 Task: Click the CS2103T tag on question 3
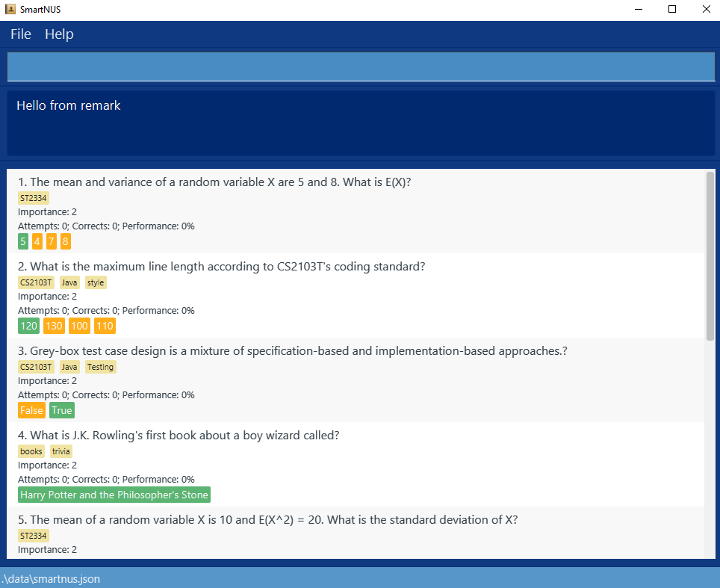click(36, 366)
